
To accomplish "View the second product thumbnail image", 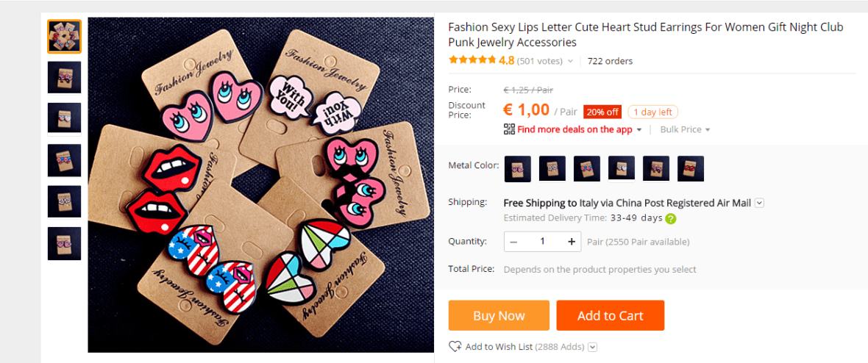I will (65, 77).
